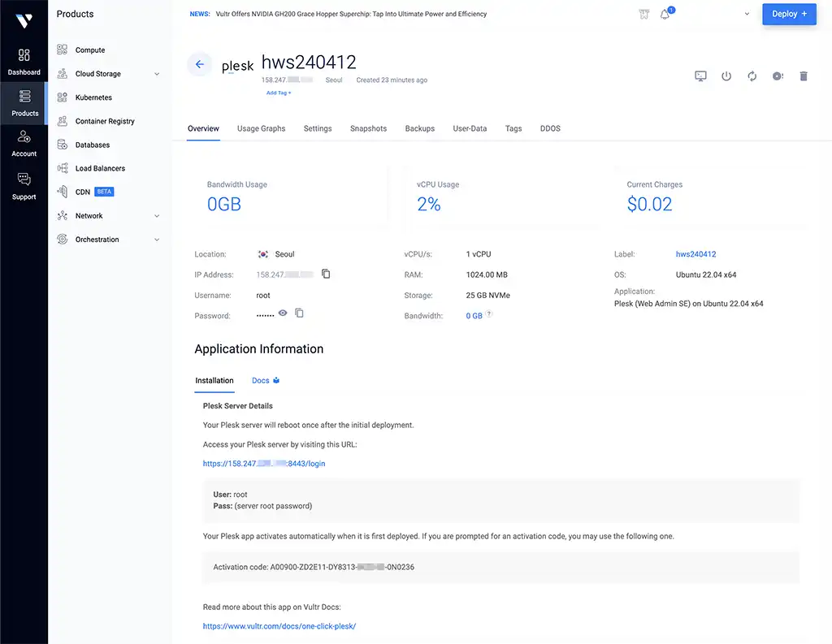
Task: Switch to the Usage Graphs tab
Action: click(x=261, y=128)
